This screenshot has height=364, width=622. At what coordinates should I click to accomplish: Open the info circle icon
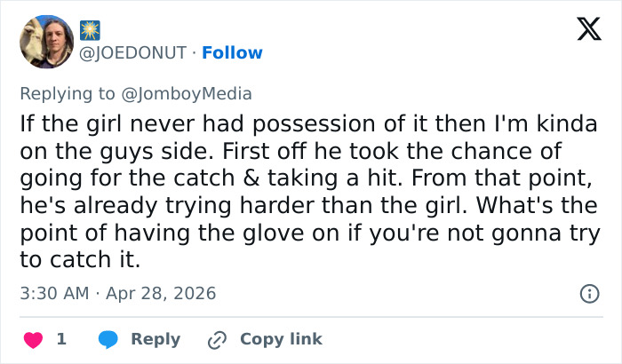587,293
